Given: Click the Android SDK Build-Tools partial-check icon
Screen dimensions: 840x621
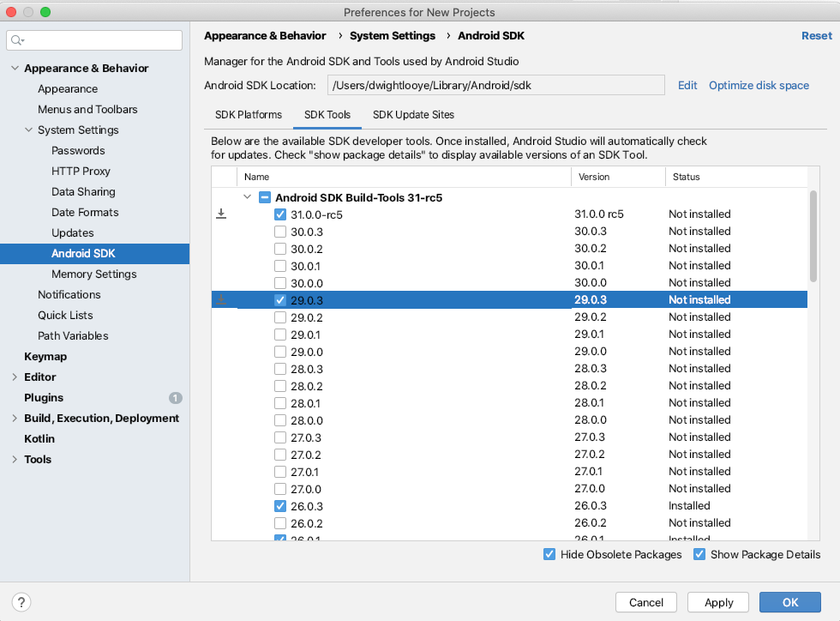Looking at the screenshot, I should coord(264,197).
